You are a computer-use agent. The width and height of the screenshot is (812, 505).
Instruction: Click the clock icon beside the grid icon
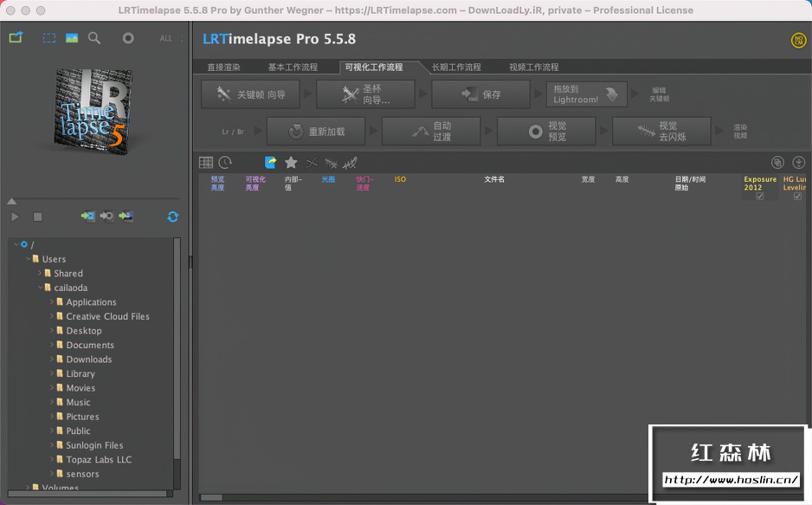[x=225, y=163]
